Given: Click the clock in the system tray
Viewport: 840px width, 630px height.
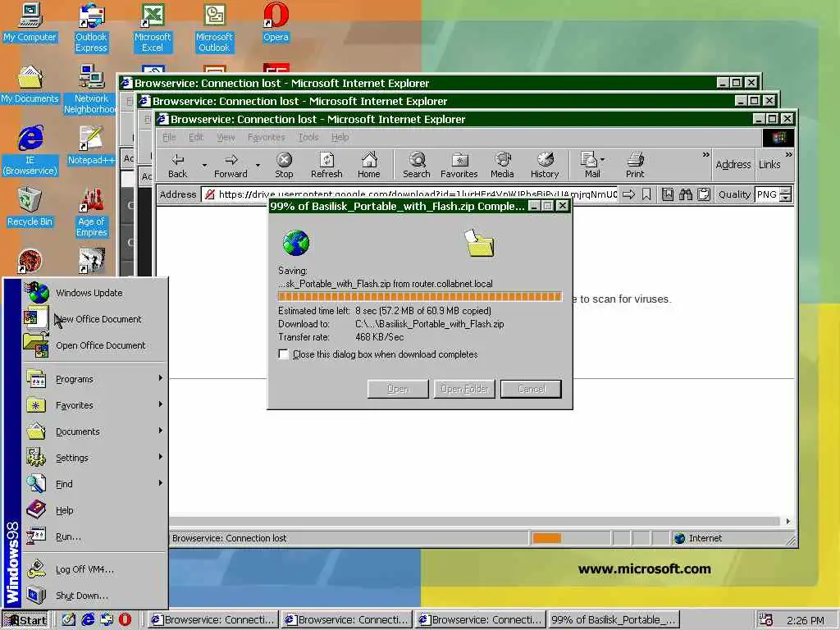Looking at the screenshot, I should click(x=805, y=620).
